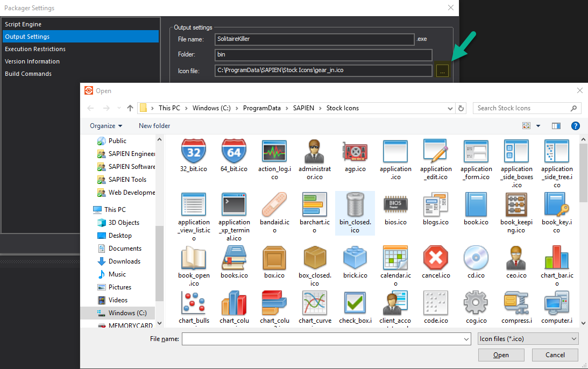Click the refresh icon in the address bar
The width and height of the screenshot is (588, 369).
pyautogui.click(x=461, y=108)
